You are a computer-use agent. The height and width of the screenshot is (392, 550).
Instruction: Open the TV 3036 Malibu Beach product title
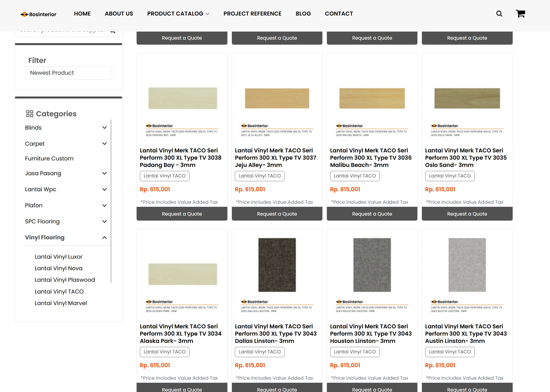(371, 158)
